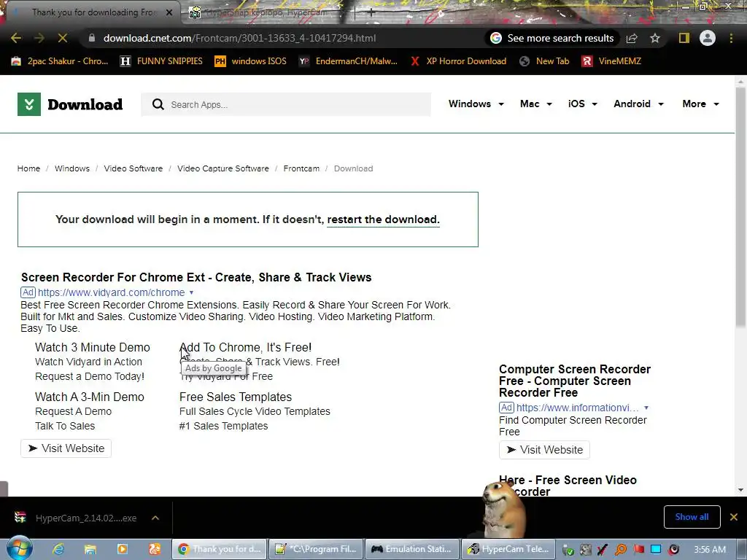Click restart the download link
747x560 pixels.
(x=383, y=219)
